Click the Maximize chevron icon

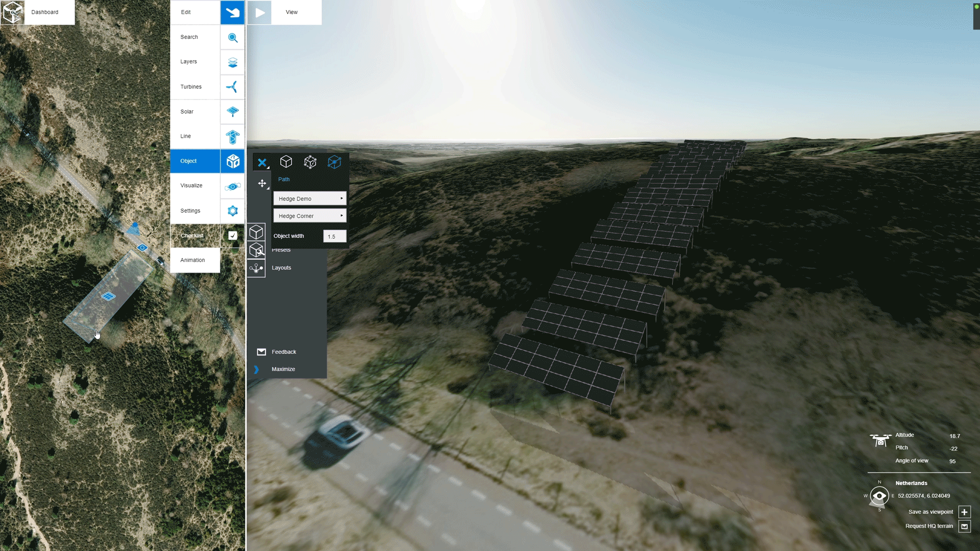coord(256,369)
